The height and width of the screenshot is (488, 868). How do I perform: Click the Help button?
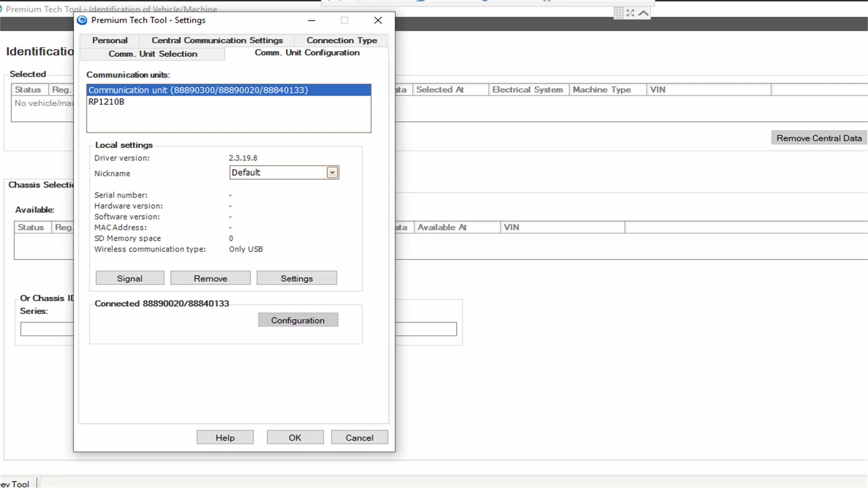225,437
